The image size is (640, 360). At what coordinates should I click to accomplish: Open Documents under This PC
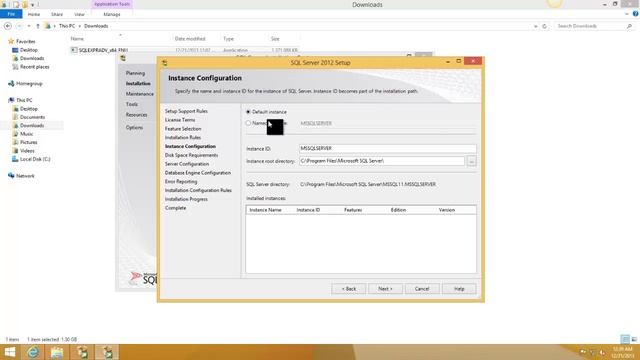click(32, 117)
